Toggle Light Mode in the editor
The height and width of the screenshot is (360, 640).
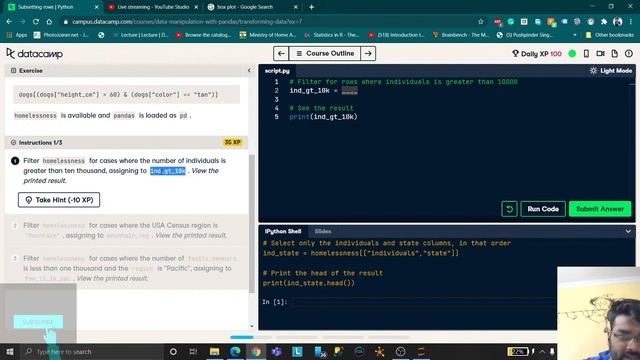(x=611, y=71)
